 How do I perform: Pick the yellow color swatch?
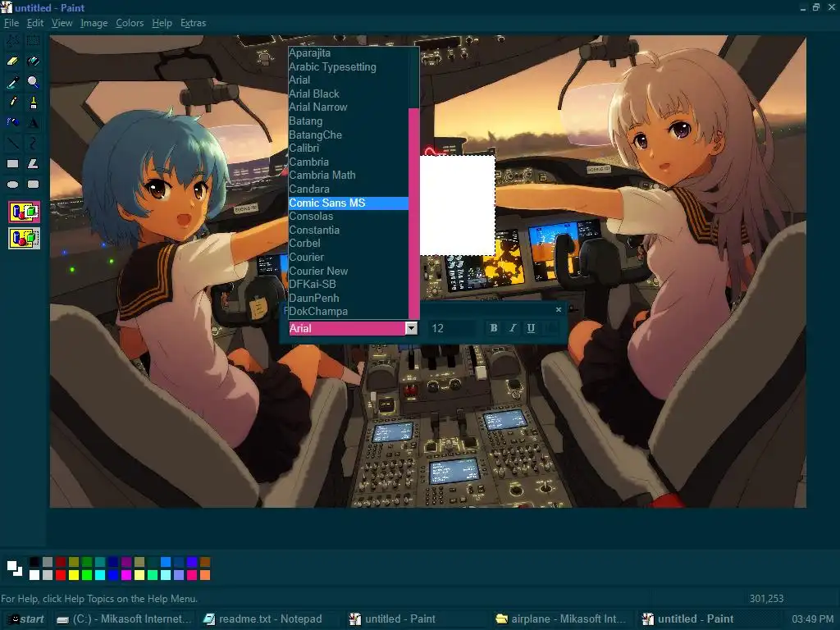(x=74, y=575)
